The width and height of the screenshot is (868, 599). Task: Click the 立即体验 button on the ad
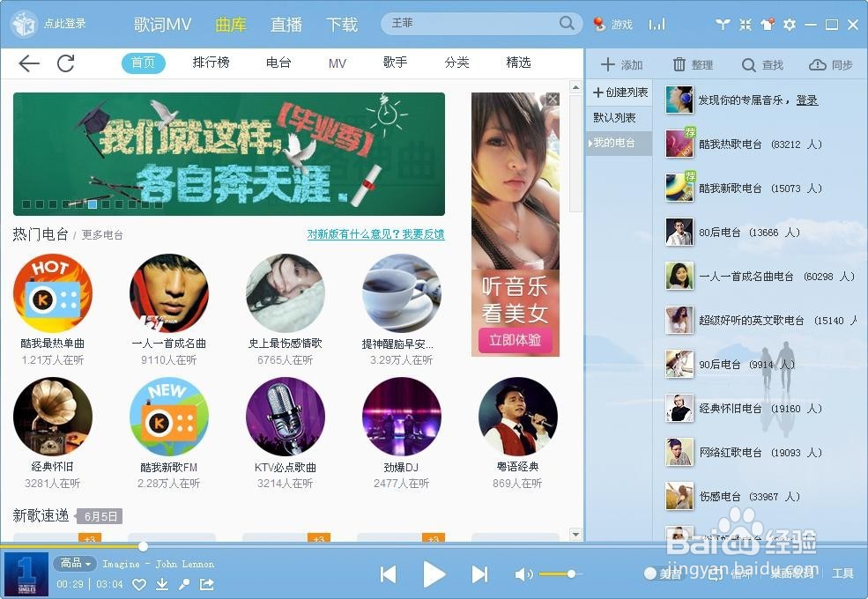pyautogui.click(x=515, y=340)
